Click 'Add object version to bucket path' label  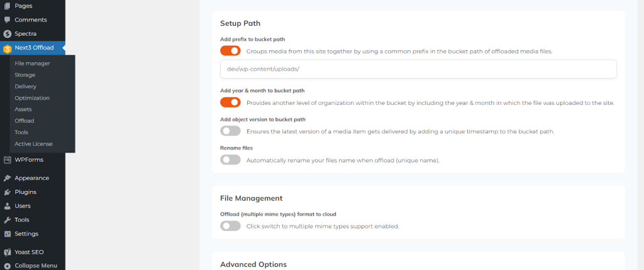click(263, 119)
